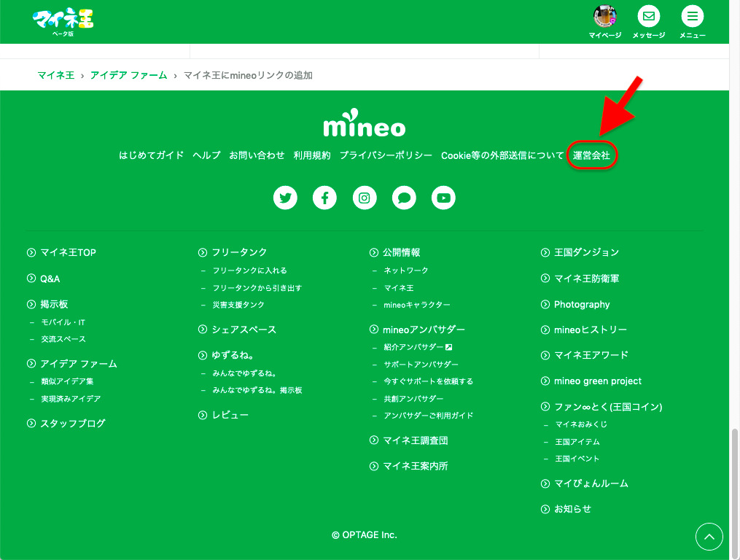This screenshot has width=740, height=560.
Task: Open the プライバシーポリシー link
Action: coord(386,155)
